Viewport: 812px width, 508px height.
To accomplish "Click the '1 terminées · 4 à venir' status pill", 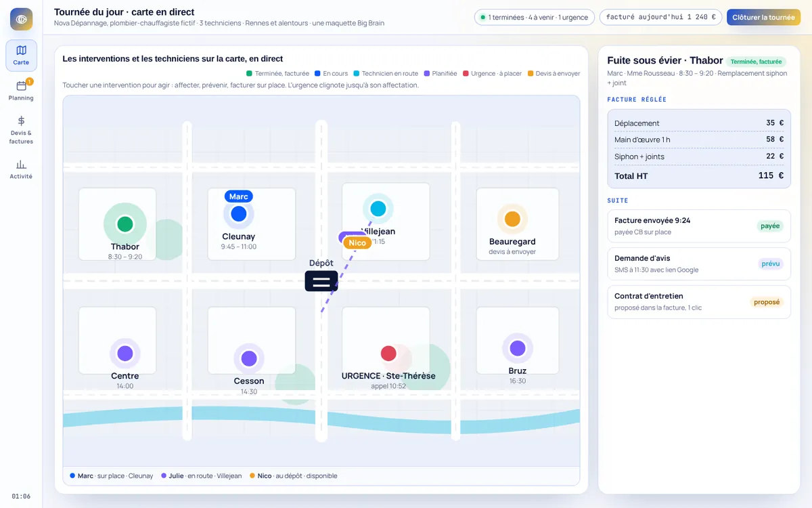I will click(x=535, y=18).
